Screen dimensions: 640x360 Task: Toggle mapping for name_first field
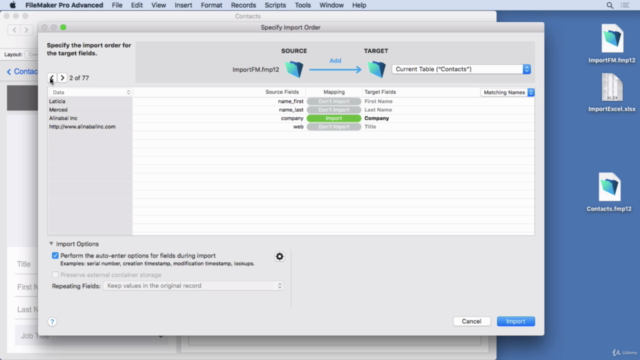coord(334,101)
